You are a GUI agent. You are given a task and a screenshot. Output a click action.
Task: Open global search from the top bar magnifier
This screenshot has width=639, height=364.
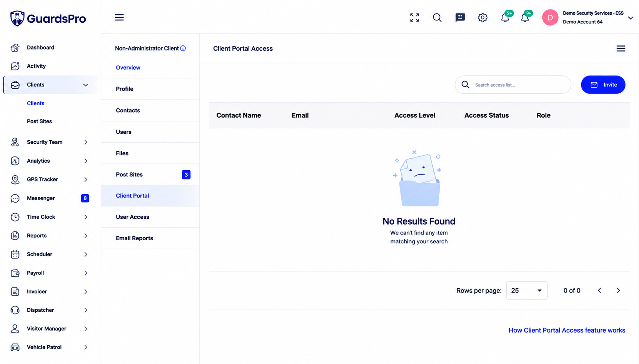pyautogui.click(x=437, y=18)
